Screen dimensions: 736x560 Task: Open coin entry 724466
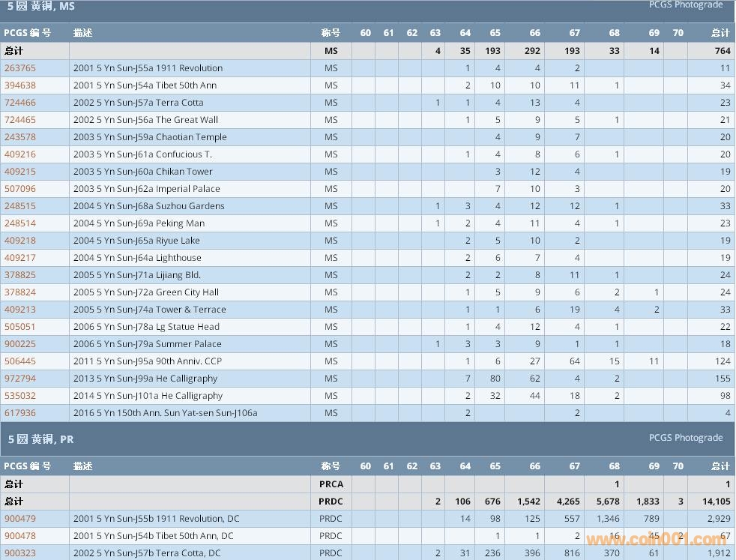tap(20, 103)
